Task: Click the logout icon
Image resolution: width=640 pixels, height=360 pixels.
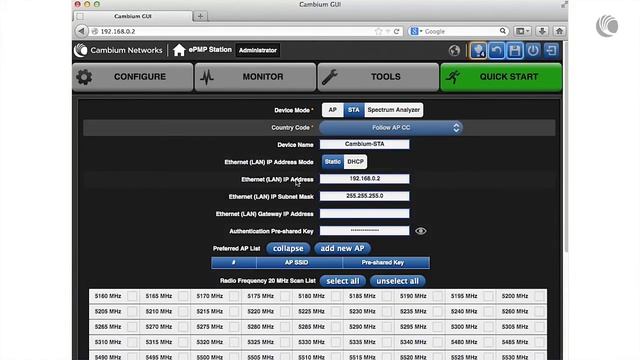Action: coord(551,51)
